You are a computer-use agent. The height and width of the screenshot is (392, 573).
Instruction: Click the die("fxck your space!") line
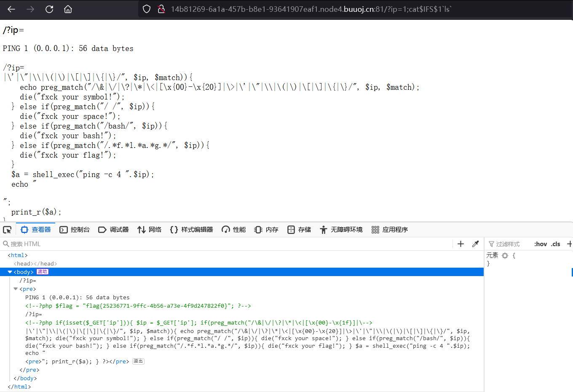[70, 116]
